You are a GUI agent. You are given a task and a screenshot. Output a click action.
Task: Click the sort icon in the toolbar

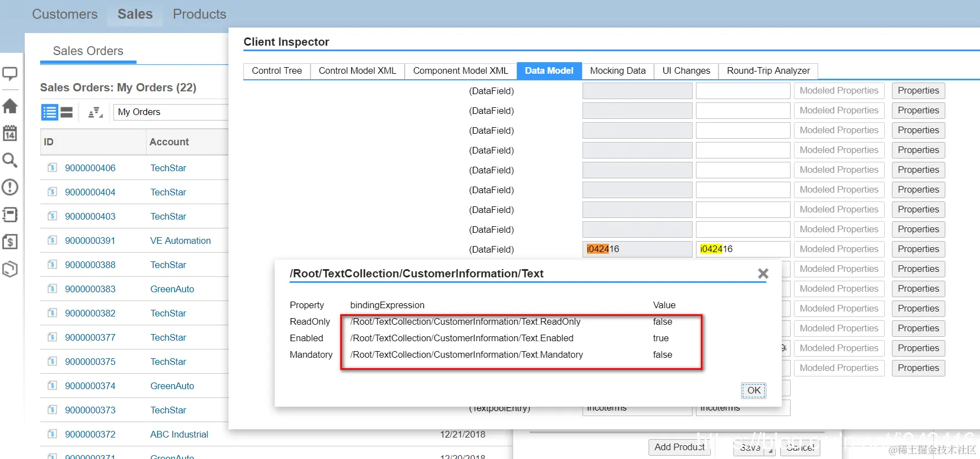point(95,112)
